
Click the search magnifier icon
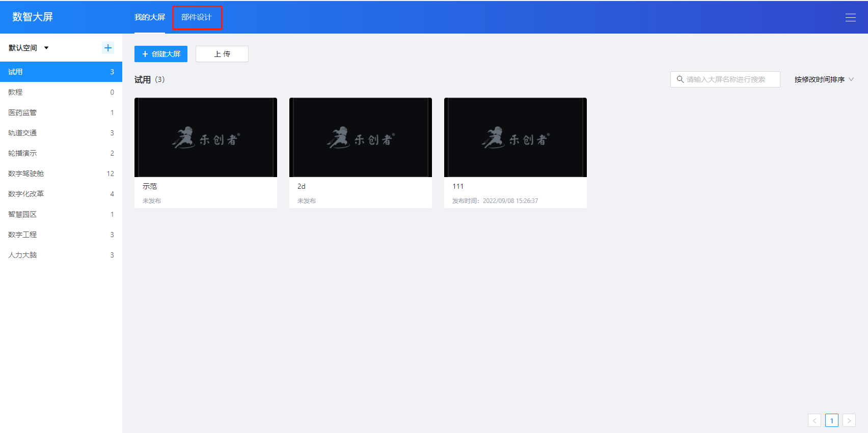[680, 79]
